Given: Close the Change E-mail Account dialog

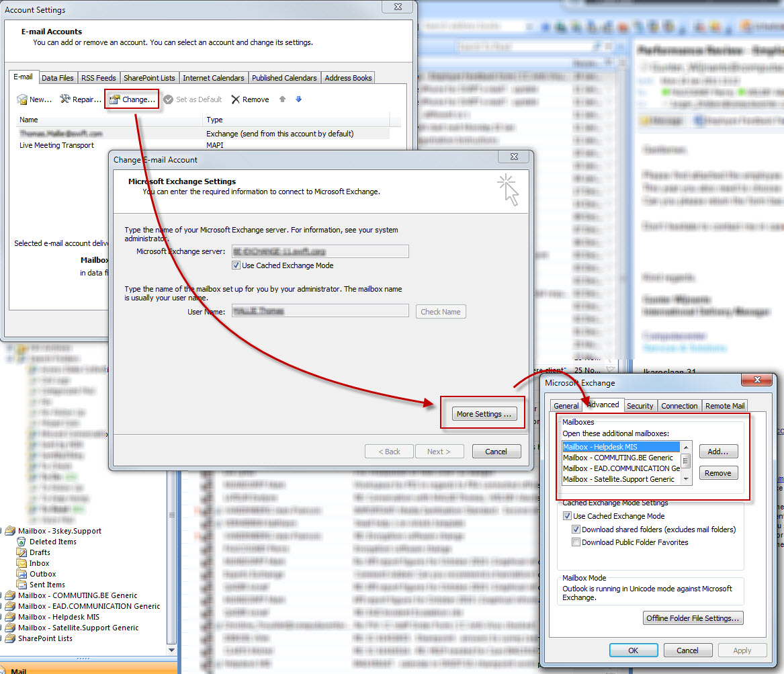Looking at the screenshot, I should tap(514, 157).
